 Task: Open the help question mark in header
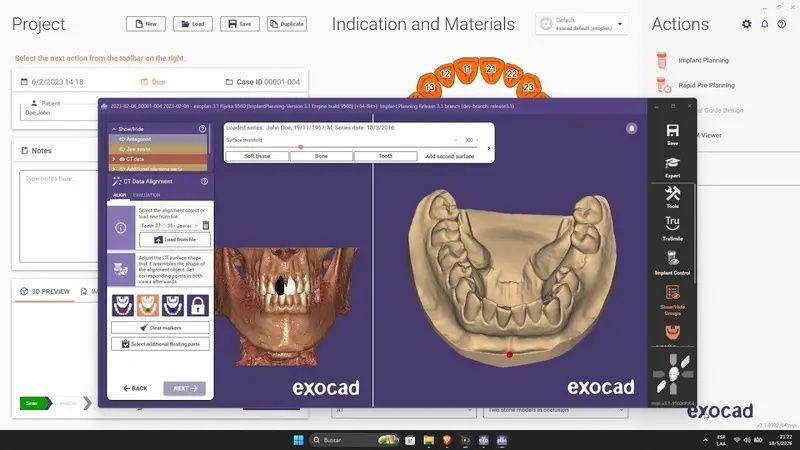coord(782,24)
